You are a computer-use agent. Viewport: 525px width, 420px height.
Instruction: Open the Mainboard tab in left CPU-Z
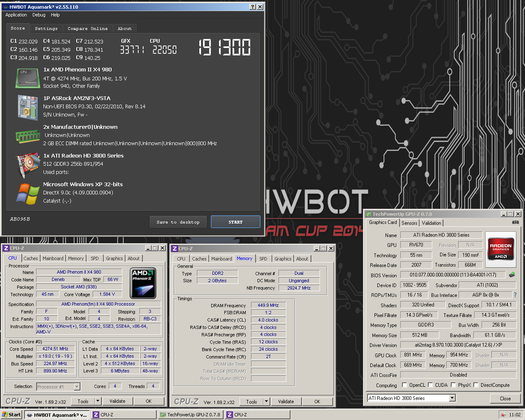click(53, 258)
